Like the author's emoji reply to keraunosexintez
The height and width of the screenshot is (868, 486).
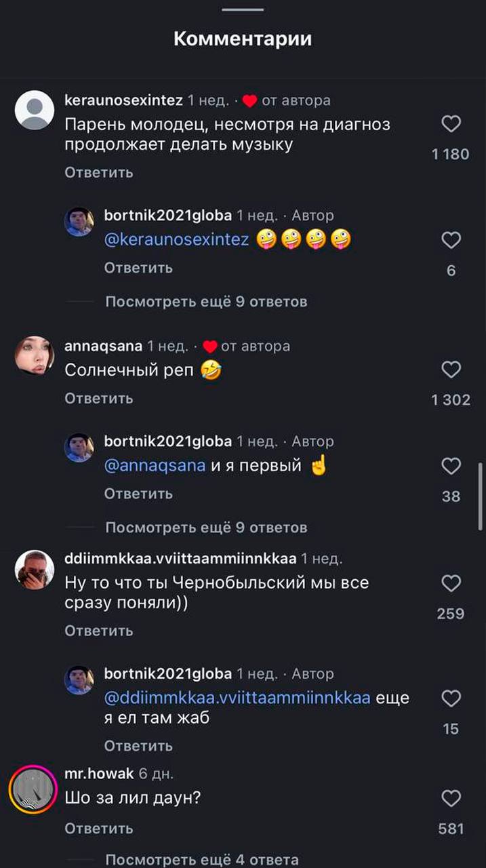(451, 241)
